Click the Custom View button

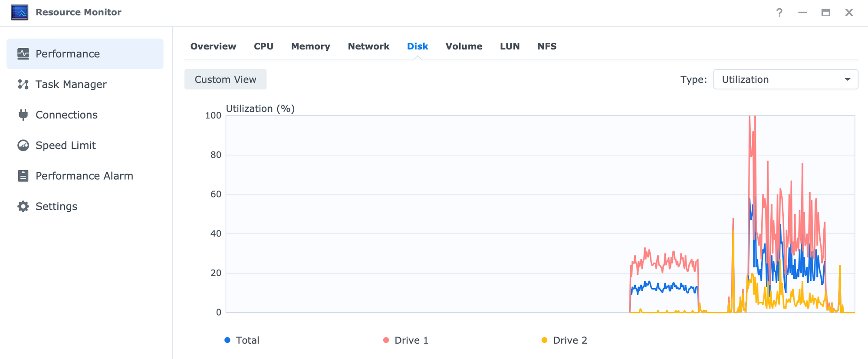tap(225, 79)
